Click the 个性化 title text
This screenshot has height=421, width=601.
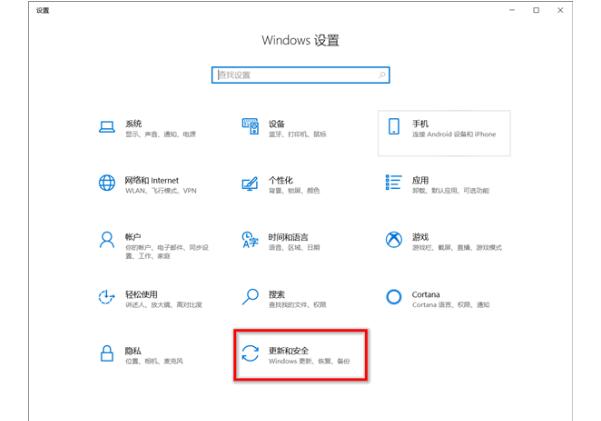click(x=281, y=180)
